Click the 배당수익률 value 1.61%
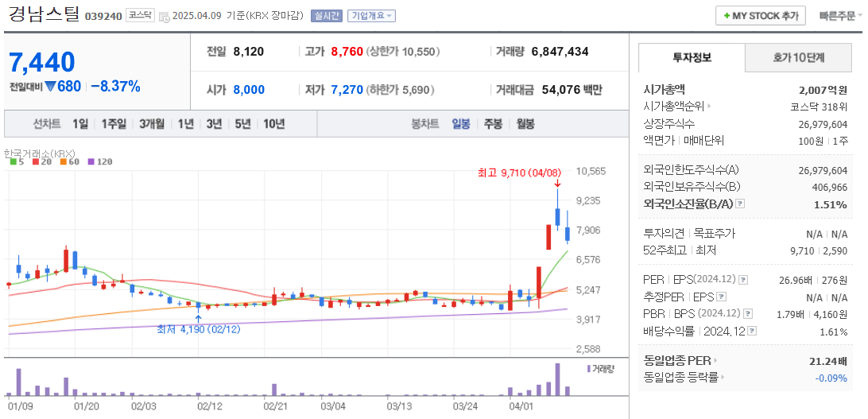Image resolution: width=868 pixels, height=419 pixels. tap(834, 332)
